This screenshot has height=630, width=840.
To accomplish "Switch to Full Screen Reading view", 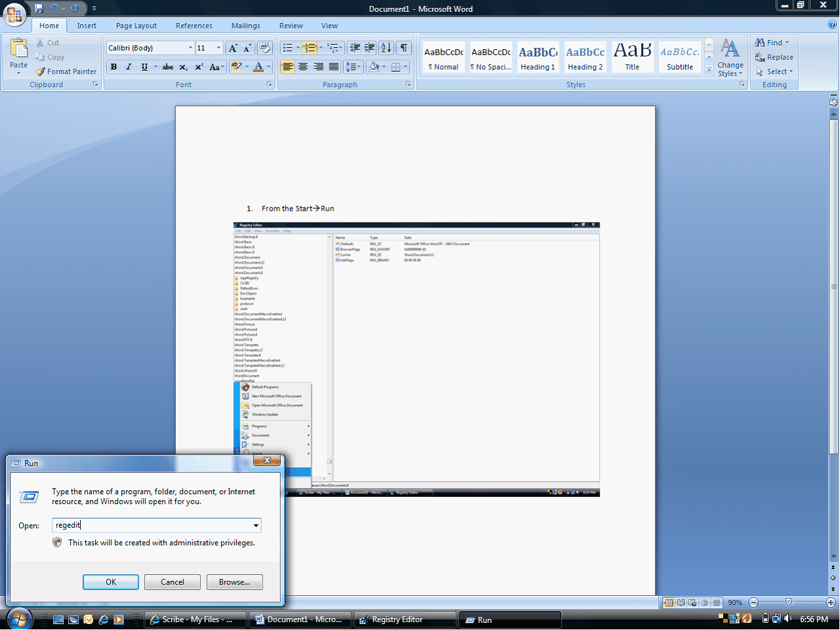I will tap(681, 602).
